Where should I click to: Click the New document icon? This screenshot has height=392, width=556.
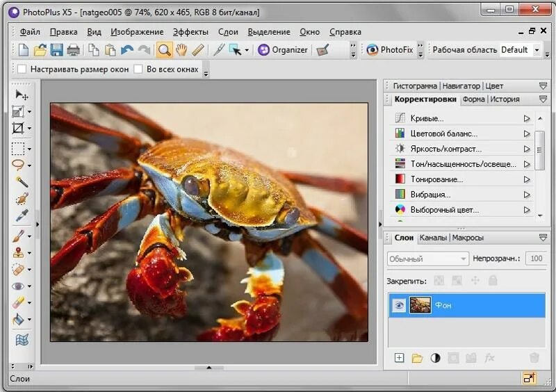(24, 50)
